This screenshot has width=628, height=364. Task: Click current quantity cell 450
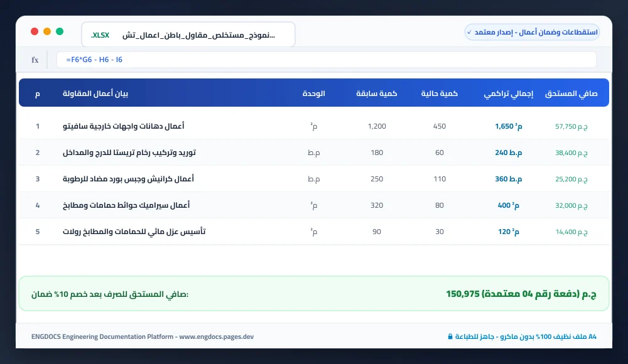coord(440,126)
